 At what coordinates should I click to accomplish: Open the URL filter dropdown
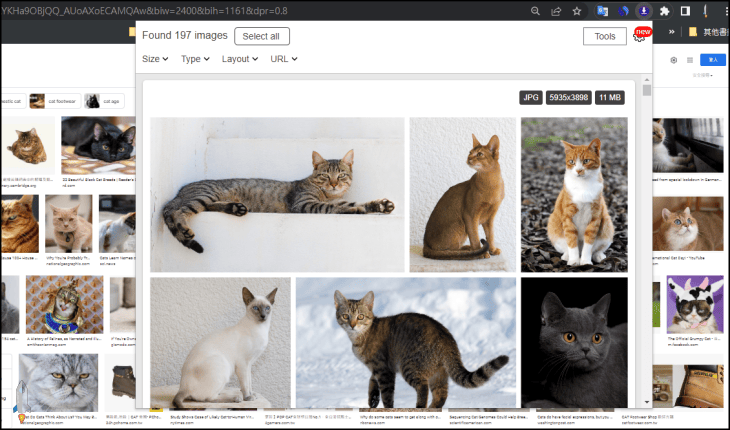[x=284, y=59]
